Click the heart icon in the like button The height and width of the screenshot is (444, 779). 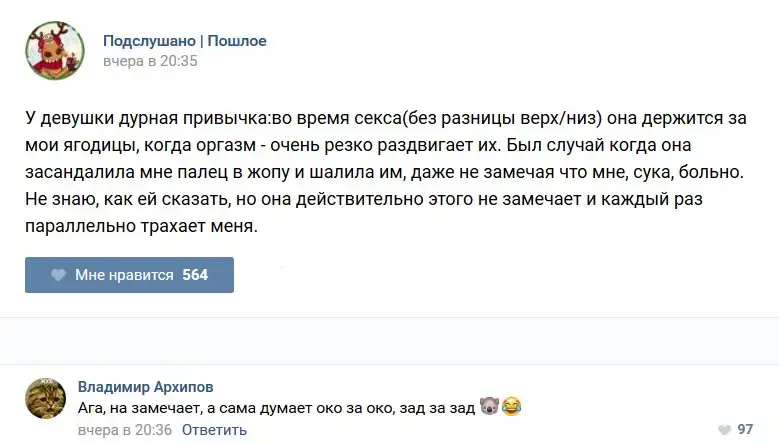tap(58, 275)
